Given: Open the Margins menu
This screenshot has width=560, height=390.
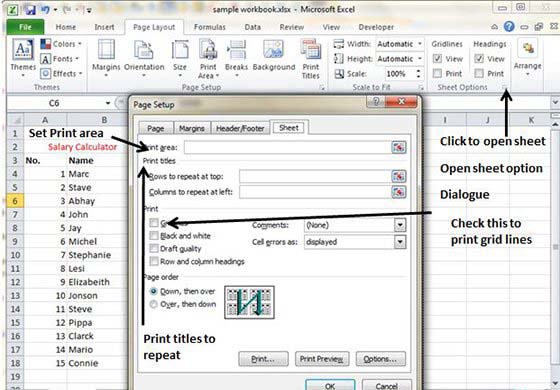Looking at the screenshot, I should click(106, 59).
